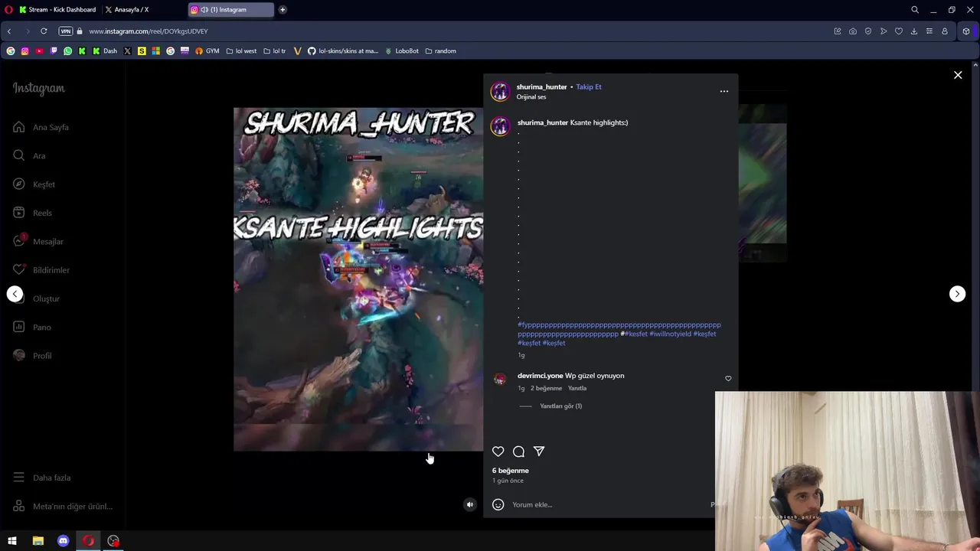Open the snapshot camera icon in the toolbar
980x551 pixels.
point(853,31)
